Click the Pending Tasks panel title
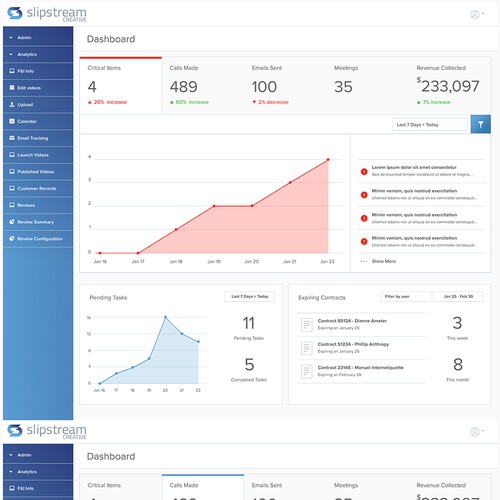The height and width of the screenshot is (500, 500). pos(108,297)
